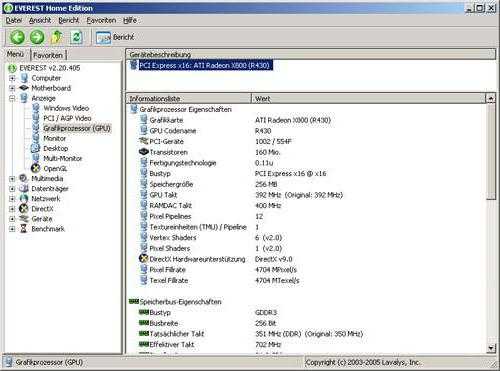The width and height of the screenshot is (500, 371).
Task: Click the Multimedia tree icon
Action: (24, 178)
